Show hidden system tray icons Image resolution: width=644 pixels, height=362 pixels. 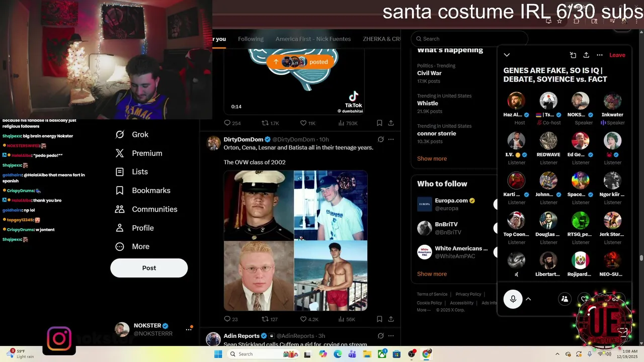557,354
